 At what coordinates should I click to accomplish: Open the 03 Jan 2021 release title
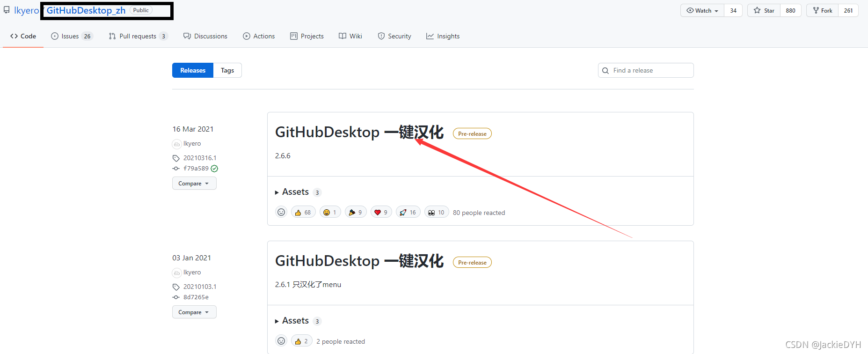pos(359,261)
